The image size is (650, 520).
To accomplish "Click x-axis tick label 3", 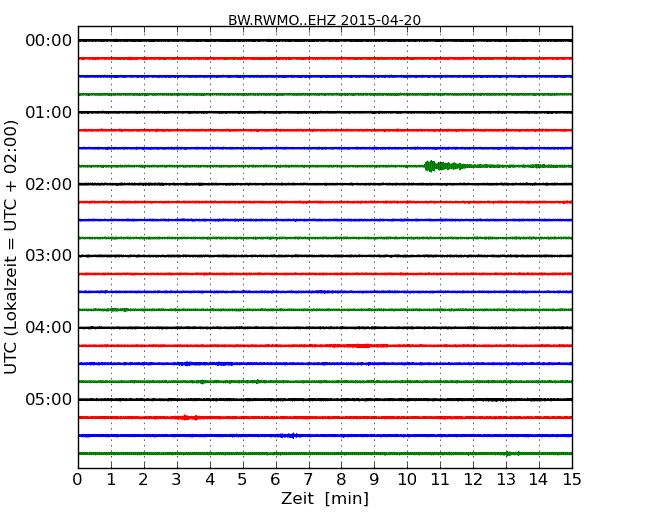I will point(177,480).
